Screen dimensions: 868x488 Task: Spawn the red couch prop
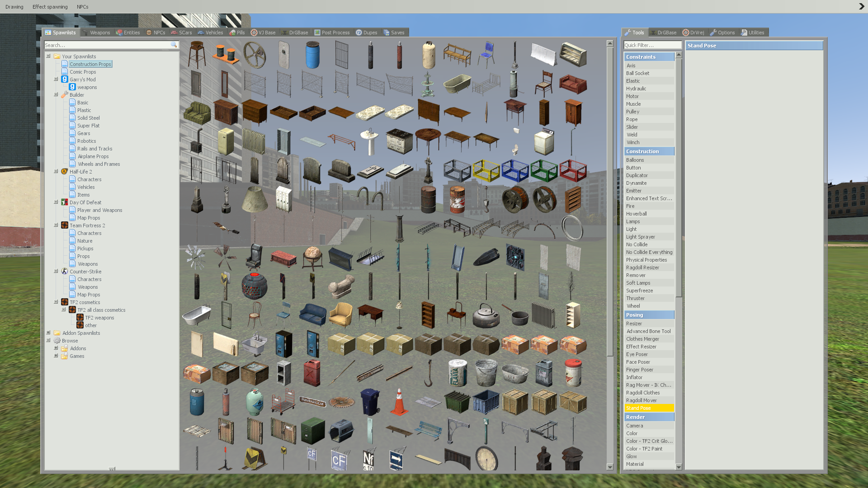coord(573,84)
